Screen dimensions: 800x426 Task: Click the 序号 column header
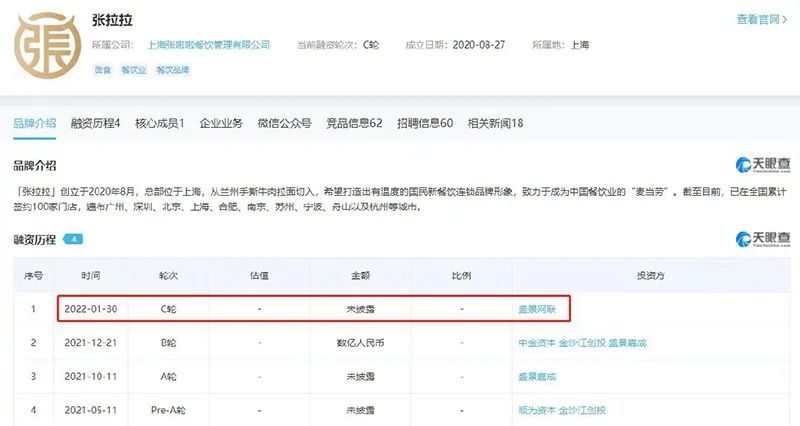point(33,275)
